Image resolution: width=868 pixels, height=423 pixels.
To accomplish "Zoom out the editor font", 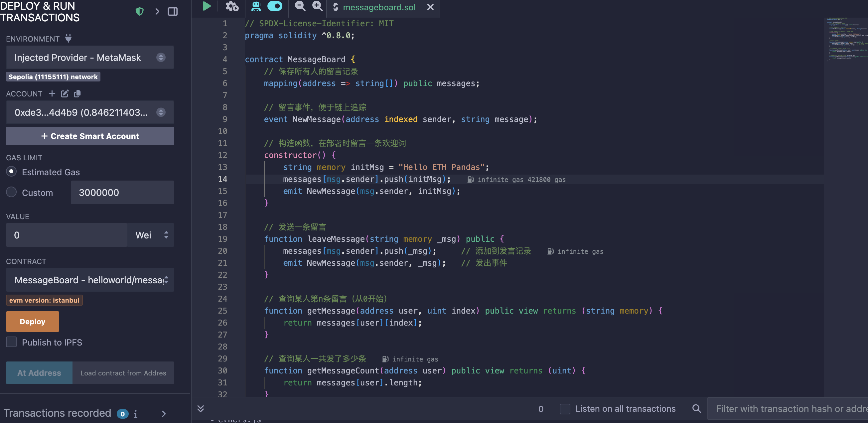I will 300,6.
